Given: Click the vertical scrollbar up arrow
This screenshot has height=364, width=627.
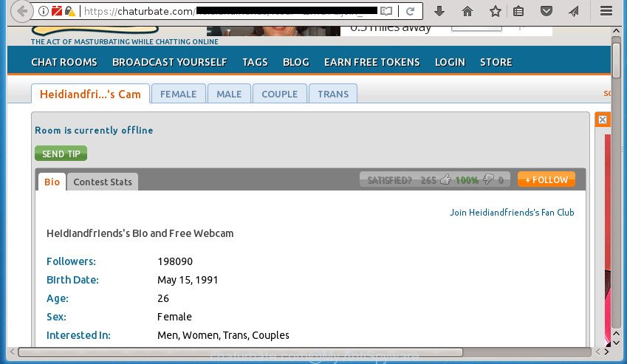Looking at the screenshot, I should pos(616,31).
